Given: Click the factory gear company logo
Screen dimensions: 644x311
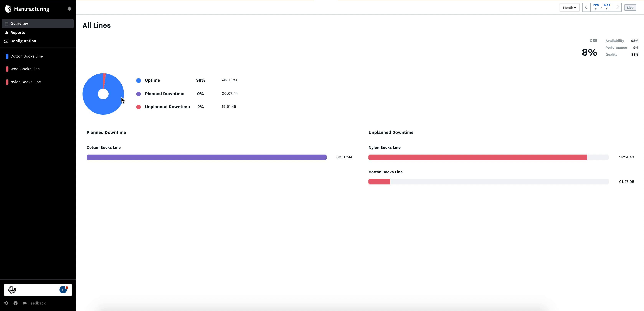Looking at the screenshot, I should (12, 290).
